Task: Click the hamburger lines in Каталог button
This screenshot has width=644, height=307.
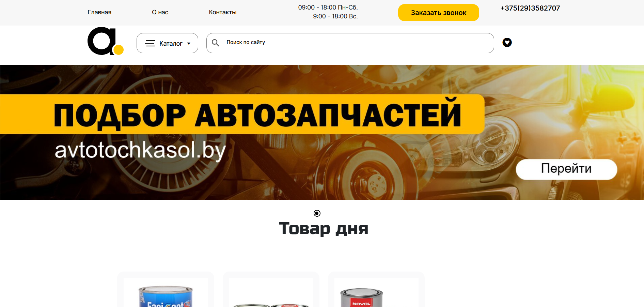Action: (150, 43)
